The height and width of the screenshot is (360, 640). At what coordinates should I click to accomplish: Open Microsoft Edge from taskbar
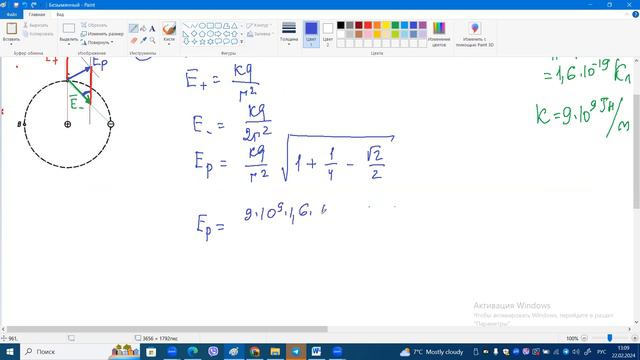pyautogui.click(x=193, y=351)
